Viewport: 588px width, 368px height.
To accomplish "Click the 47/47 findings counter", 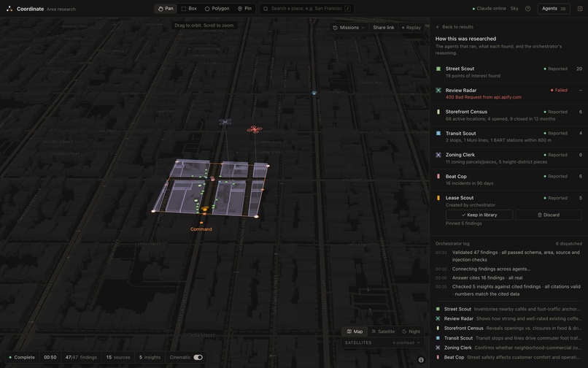I will [81, 358].
